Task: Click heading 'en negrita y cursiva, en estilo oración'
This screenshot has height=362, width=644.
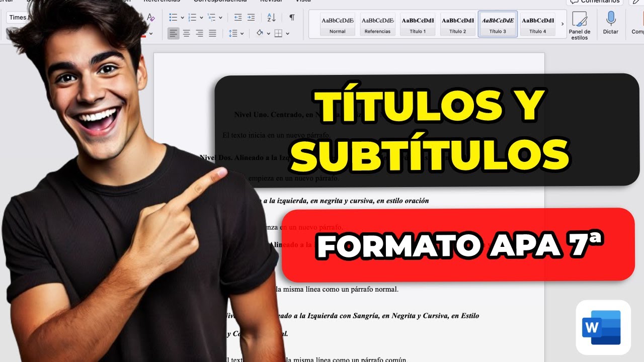Action: 370,201
